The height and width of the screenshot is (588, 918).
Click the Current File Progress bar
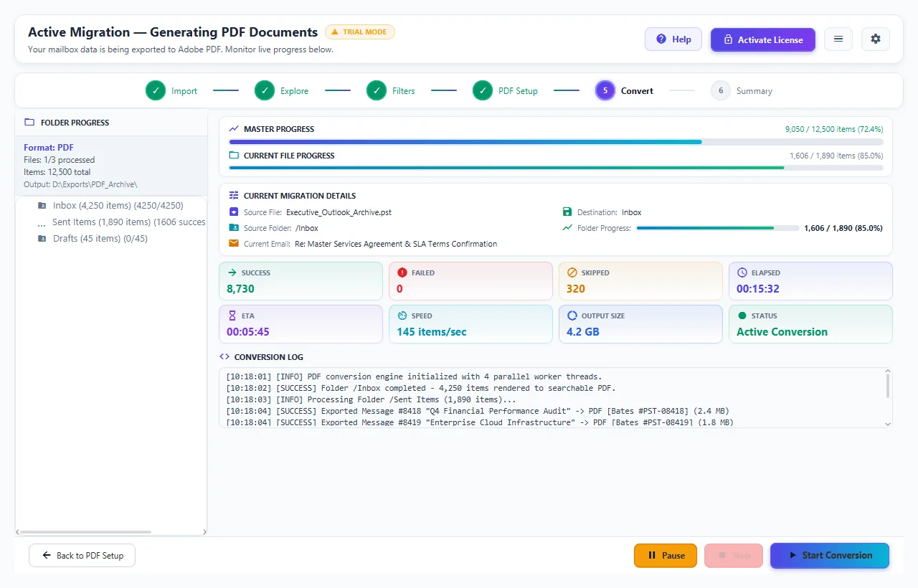coord(556,168)
